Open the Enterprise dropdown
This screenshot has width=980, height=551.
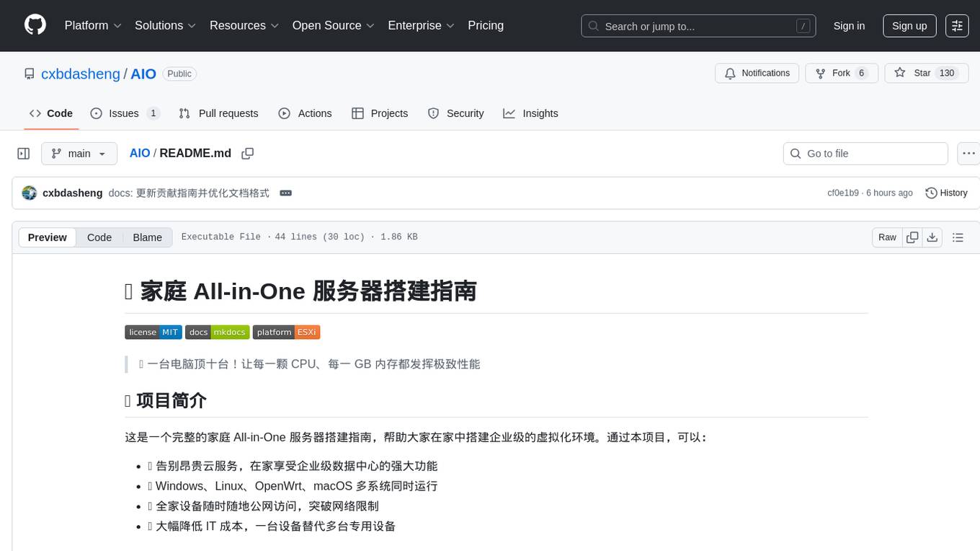[421, 25]
